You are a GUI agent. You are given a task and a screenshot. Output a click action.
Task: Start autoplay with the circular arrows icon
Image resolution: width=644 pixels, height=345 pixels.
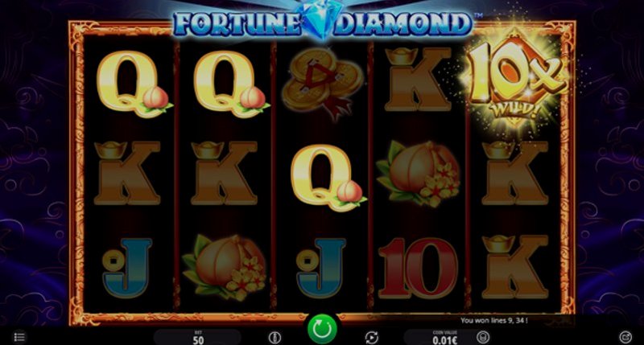point(372,337)
